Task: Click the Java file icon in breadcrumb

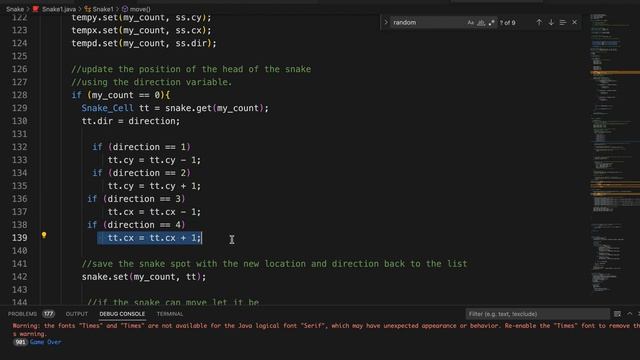Action: 36,9
